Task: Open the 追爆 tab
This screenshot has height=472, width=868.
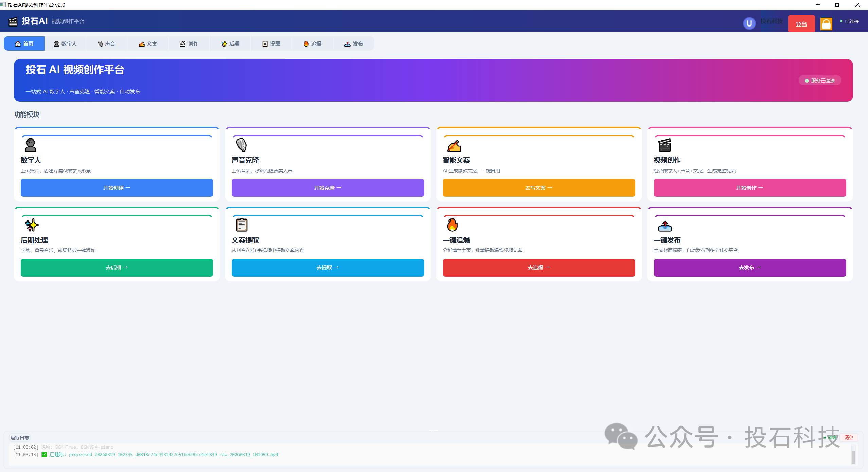Action: pyautogui.click(x=313, y=44)
